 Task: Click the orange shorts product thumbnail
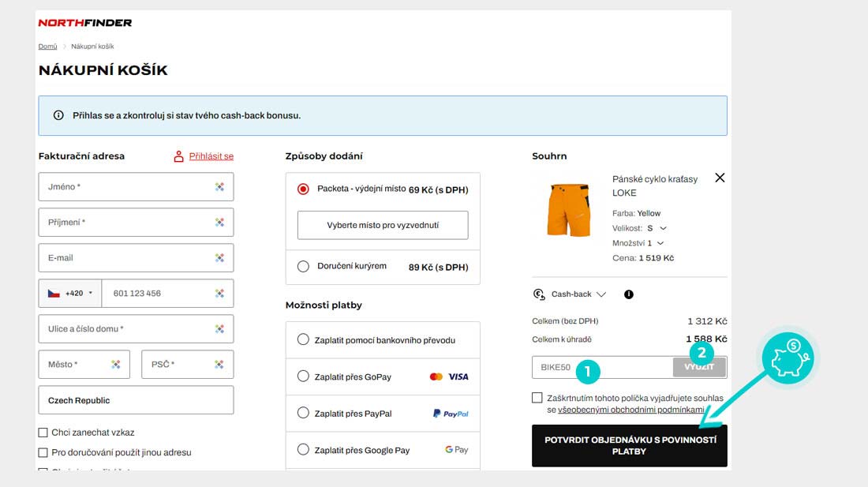568,209
